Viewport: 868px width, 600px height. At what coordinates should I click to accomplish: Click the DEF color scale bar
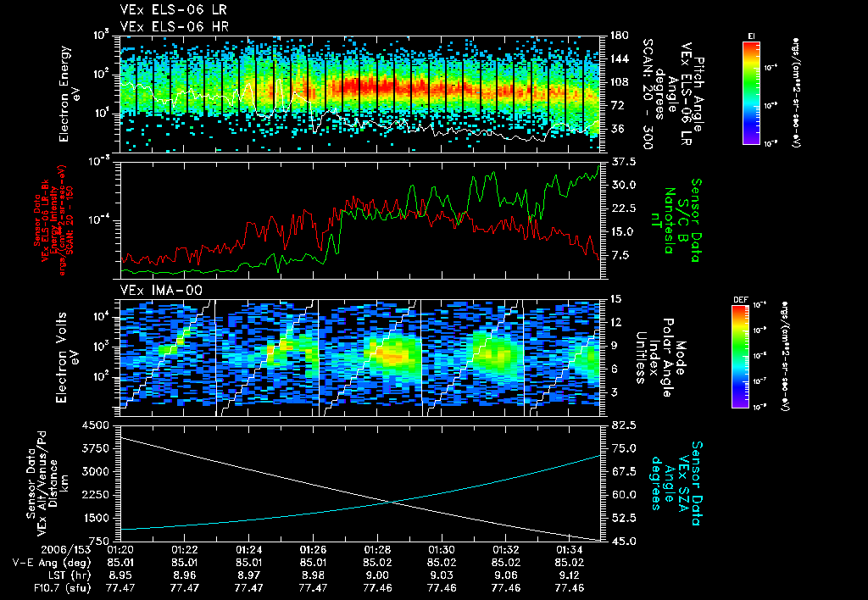[741, 357]
